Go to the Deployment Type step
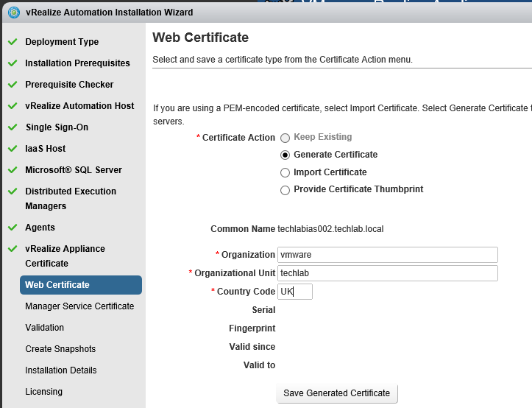The height and width of the screenshot is (408, 532). pos(62,42)
